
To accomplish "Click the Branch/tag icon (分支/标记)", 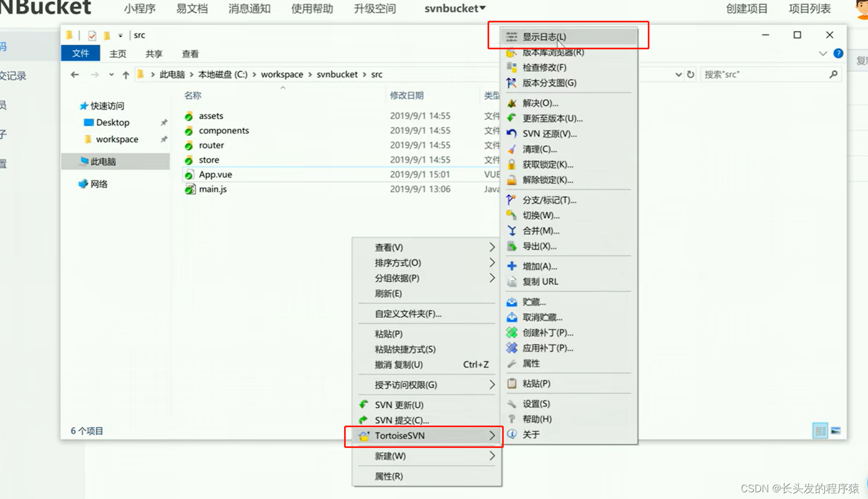I will pyautogui.click(x=512, y=200).
